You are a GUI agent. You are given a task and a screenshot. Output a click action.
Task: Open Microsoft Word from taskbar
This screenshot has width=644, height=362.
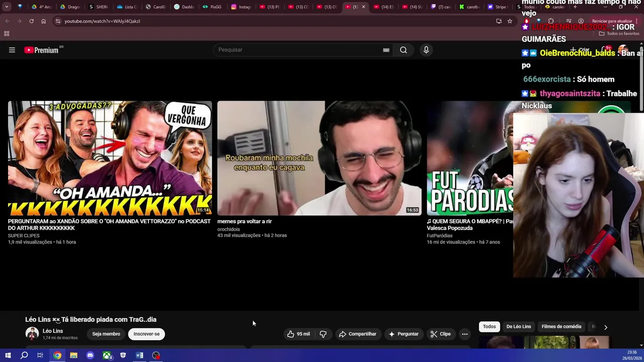click(x=139, y=355)
